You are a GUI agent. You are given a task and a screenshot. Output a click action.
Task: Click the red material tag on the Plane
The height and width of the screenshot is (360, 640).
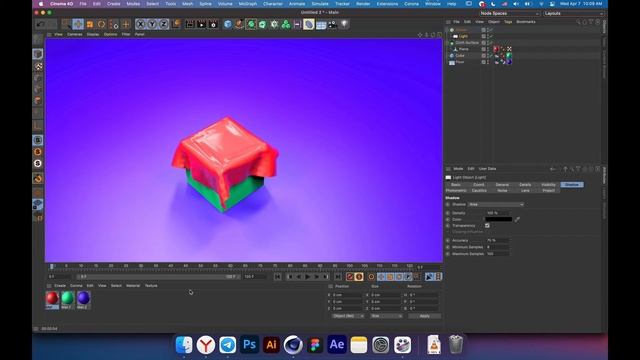tap(496, 49)
